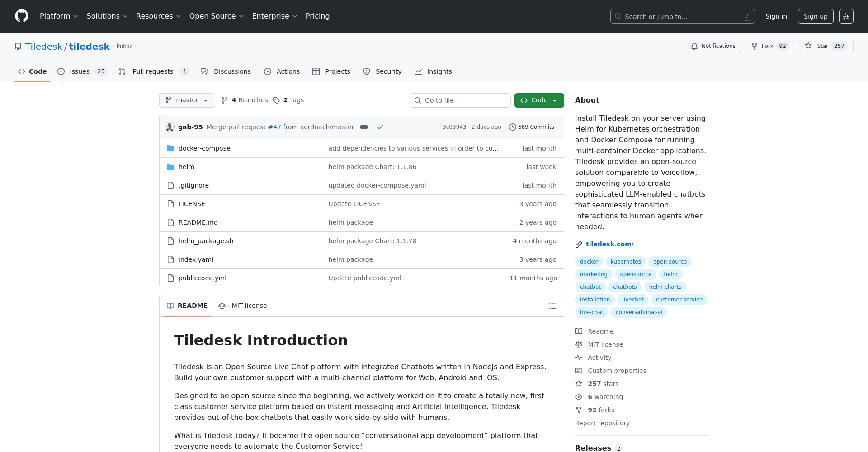Open commit history via the clock icon
The width and height of the screenshot is (868, 452).
pos(513,127)
